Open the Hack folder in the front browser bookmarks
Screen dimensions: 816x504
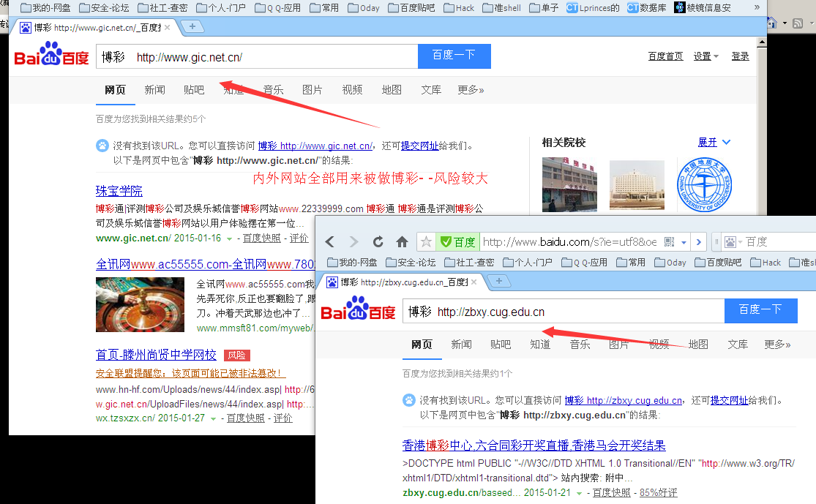tap(766, 263)
